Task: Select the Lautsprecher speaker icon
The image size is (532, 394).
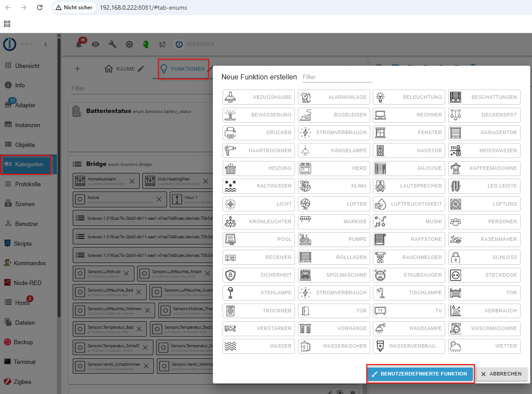Action: tap(380, 186)
